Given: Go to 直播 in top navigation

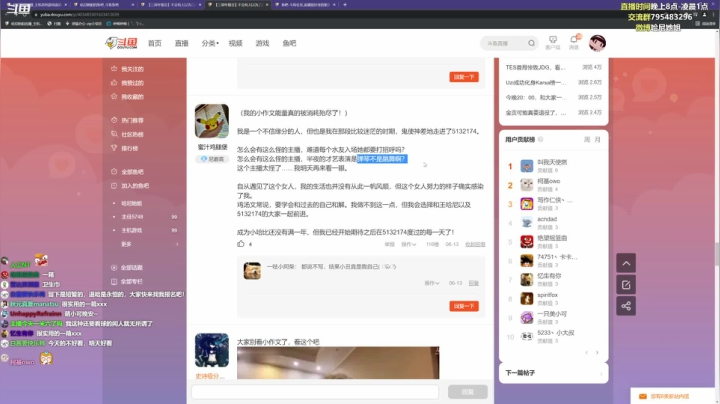Looking at the screenshot, I should coord(182,43).
